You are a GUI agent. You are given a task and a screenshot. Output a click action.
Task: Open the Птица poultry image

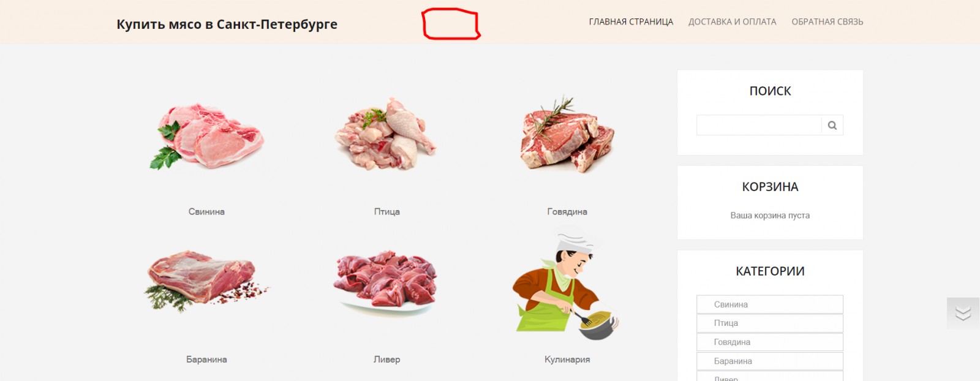(x=386, y=135)
